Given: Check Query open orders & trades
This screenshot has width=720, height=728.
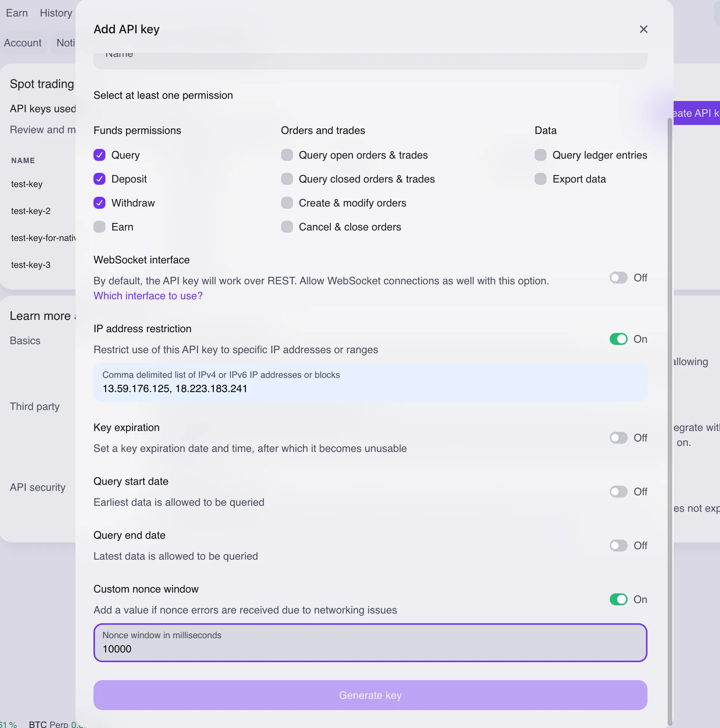Looking at the screenshot, I should 287,155.
